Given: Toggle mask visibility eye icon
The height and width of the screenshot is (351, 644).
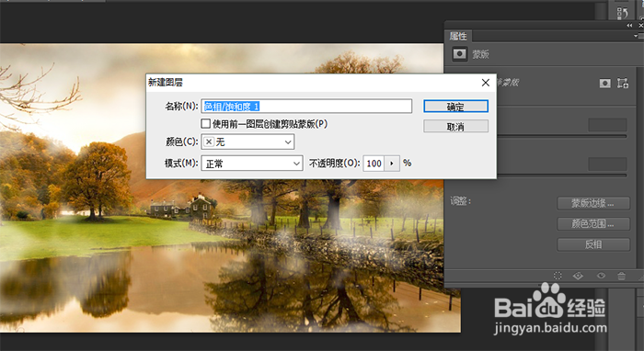Looking at the screenshot, I should (601, 276).
